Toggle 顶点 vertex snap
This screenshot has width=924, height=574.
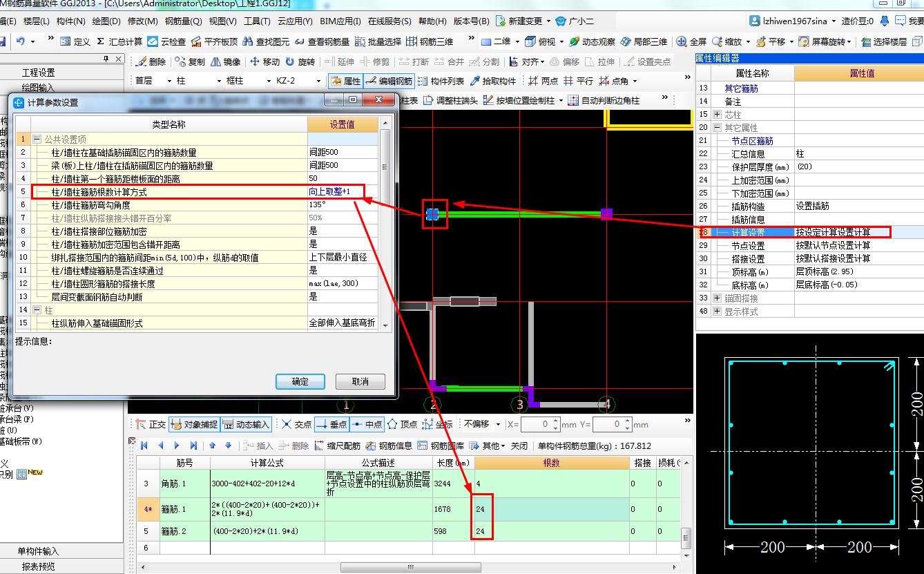402,424
